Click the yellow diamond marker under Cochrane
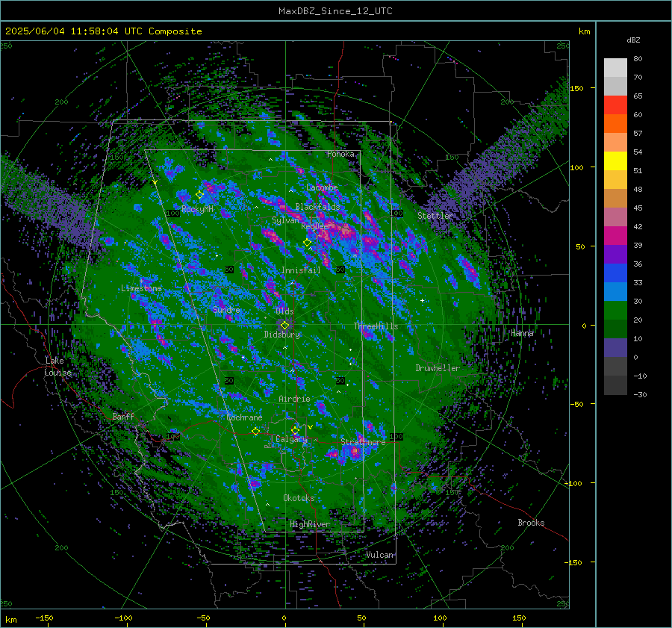 click(256, 432)
